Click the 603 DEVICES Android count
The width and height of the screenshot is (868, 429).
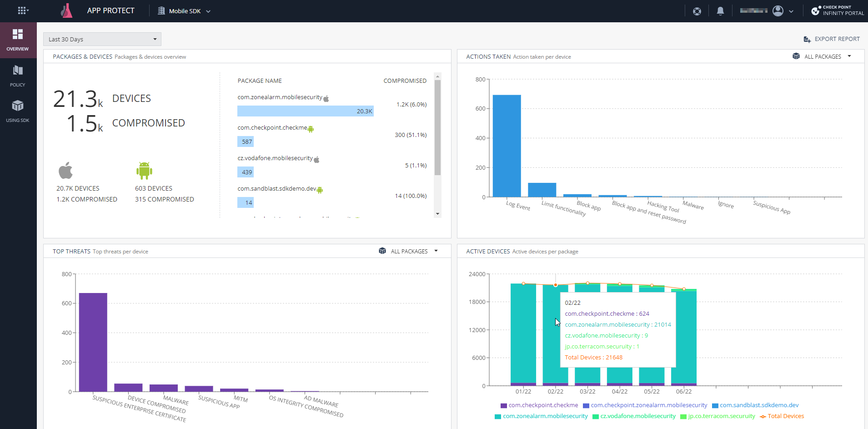pyautogui.click(x=154, y=188)
